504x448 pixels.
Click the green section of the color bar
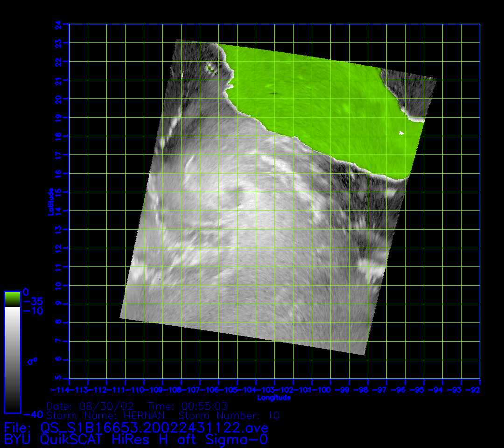(12, 299)
